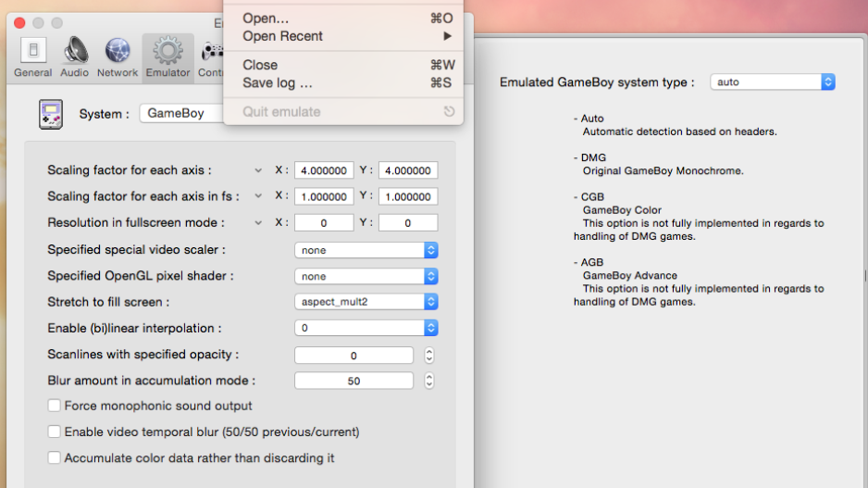Check Accumulate color data option

coord(54,457)
